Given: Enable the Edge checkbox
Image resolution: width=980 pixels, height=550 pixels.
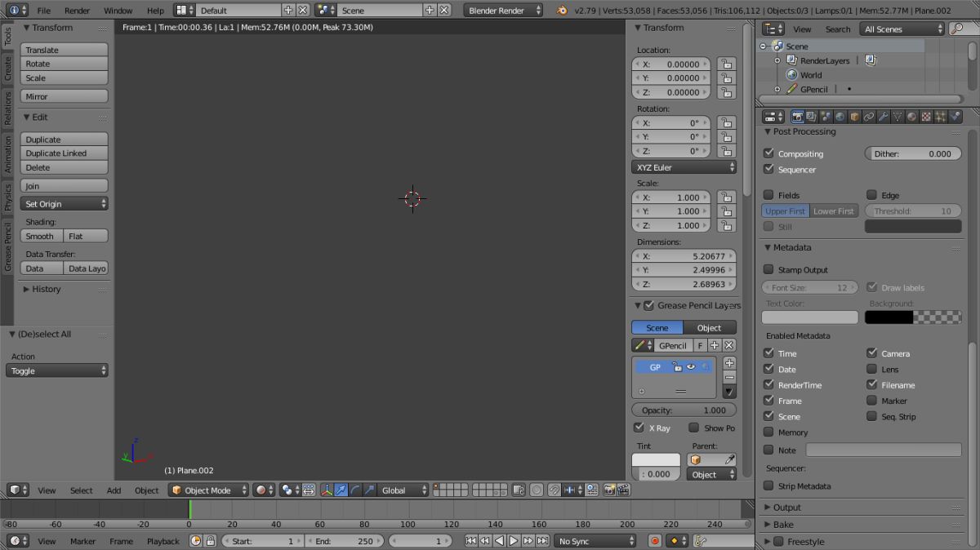Looking at the screenshot, I should pos(871,195).
